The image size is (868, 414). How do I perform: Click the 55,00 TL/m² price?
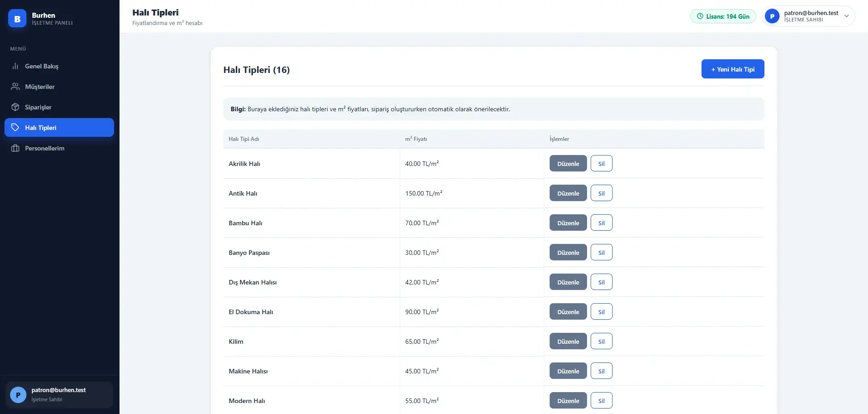click(x=422, y=400)
